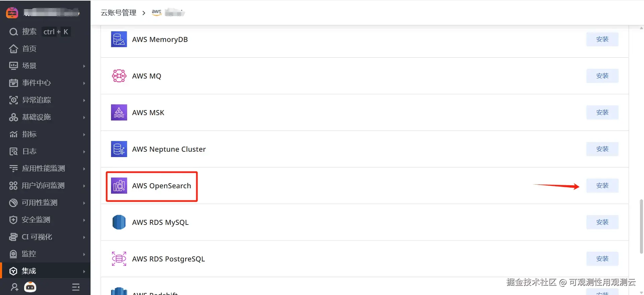The image size is (644, 295).
Task: Install the AWS OpenSearch integration
Action: 602,186
